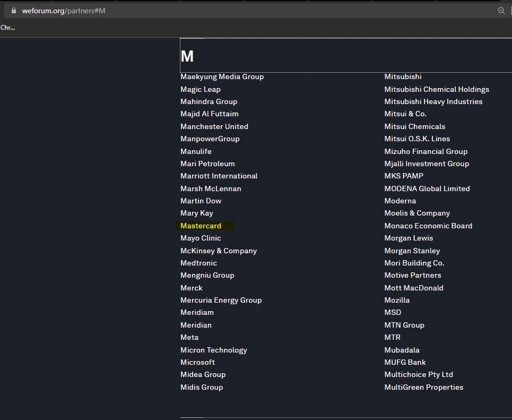
Task: Open the Mahindra Group link
Action: (x=209, y=101)
